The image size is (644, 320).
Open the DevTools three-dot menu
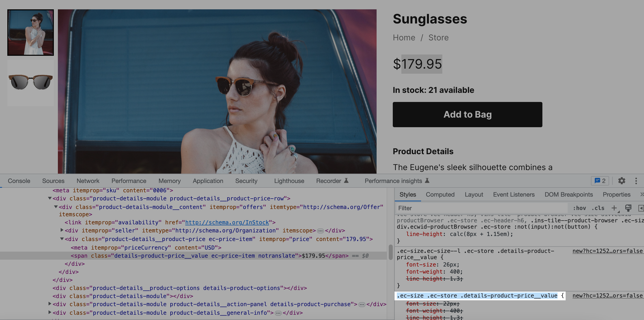coord(636,181)
